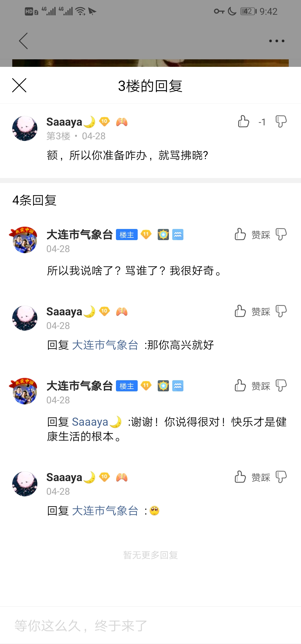Focus the 等你这么久，终于来了 comment input field
301x644 pixels.
coord(151,626)
